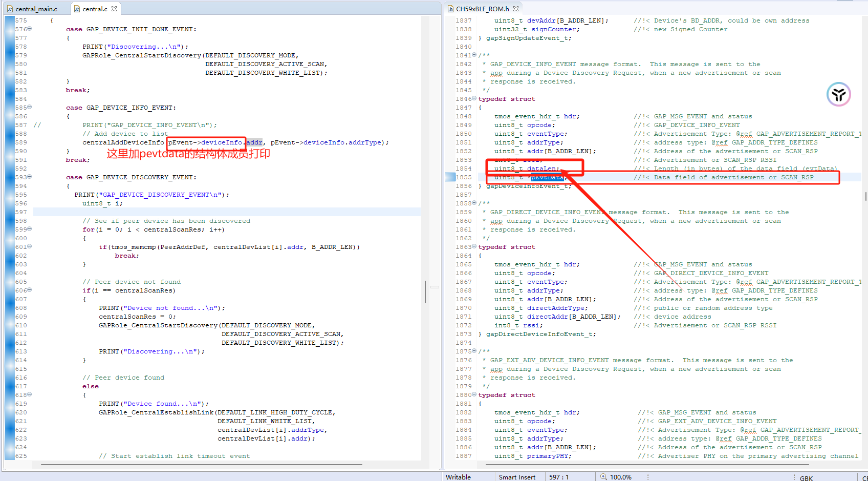Image resolution: width=868 pixels, height=481 pixels.
Task: Click GAPRole_CentralEstablishLink on line 620
Action: click(x=156, y=412)
